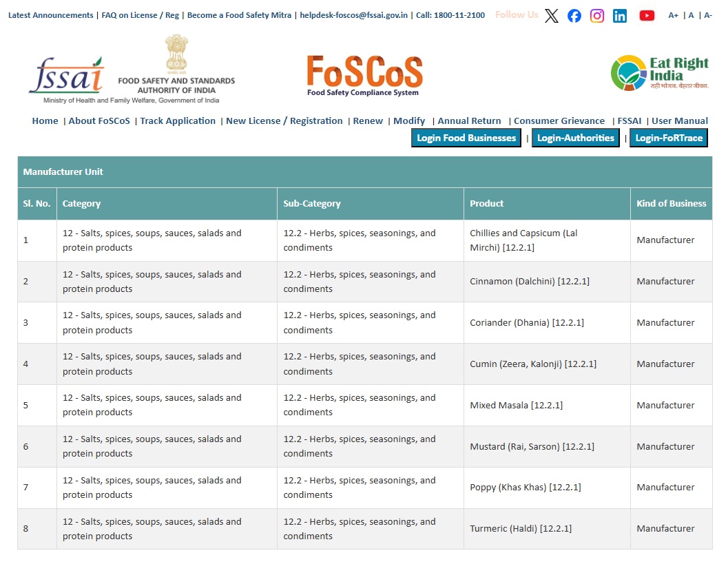Open the Latest Announcements link
Image resolution: width=728 pixels, height=564 pixels.
50,15
